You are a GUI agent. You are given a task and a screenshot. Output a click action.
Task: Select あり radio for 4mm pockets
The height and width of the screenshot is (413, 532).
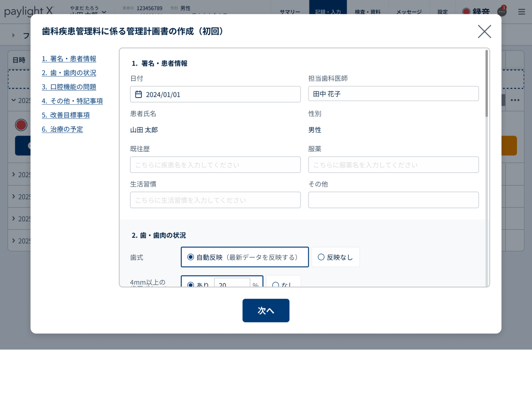[191, 284]
